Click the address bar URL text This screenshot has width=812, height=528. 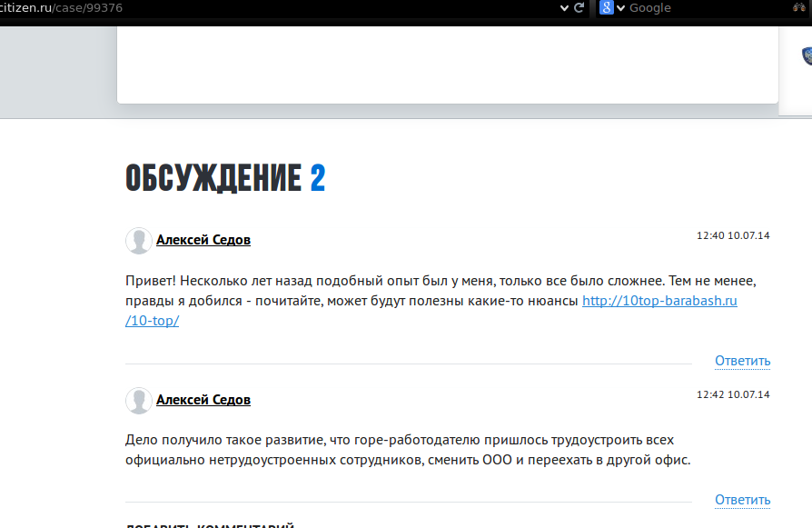(62, 8)
